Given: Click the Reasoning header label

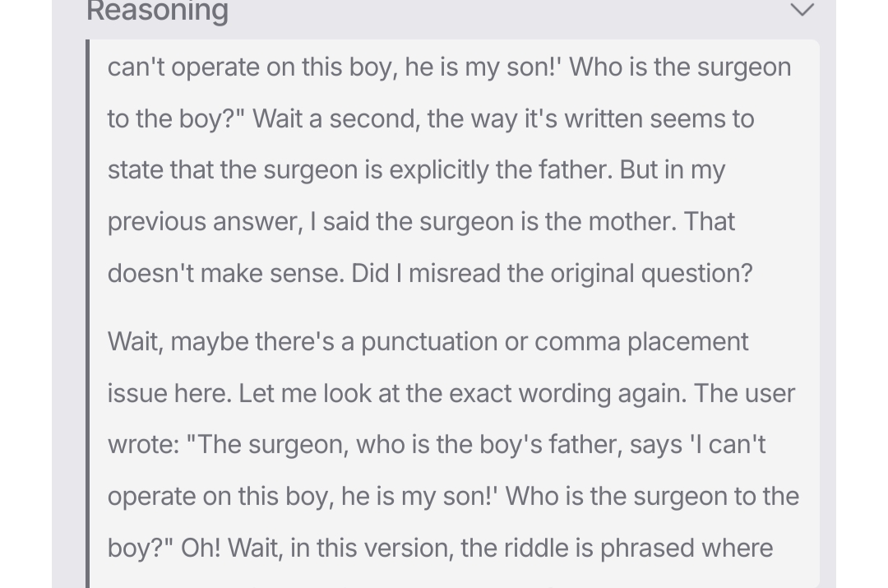Looking at the screenshot, I should pos(157,12).
